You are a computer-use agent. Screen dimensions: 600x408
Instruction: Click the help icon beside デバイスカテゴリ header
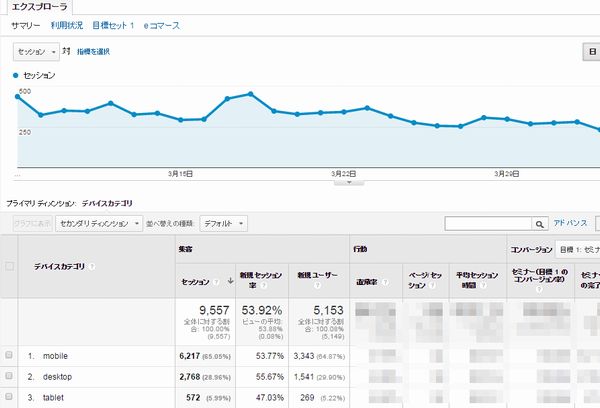point(92,267)
